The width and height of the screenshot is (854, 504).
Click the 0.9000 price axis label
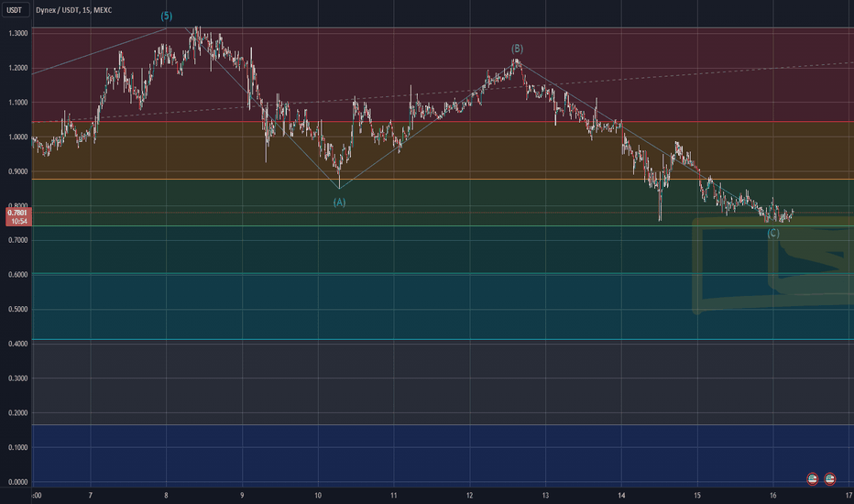click(x=18, y=171)
